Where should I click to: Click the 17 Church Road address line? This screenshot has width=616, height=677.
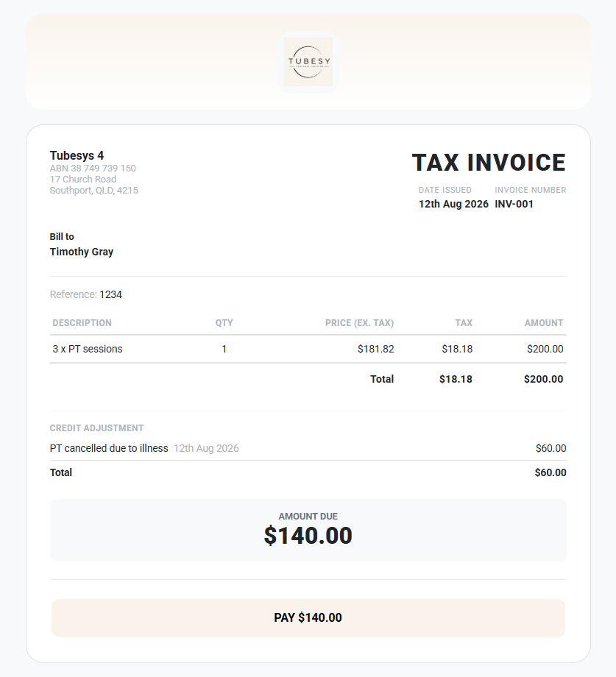[x=83, y=179]
